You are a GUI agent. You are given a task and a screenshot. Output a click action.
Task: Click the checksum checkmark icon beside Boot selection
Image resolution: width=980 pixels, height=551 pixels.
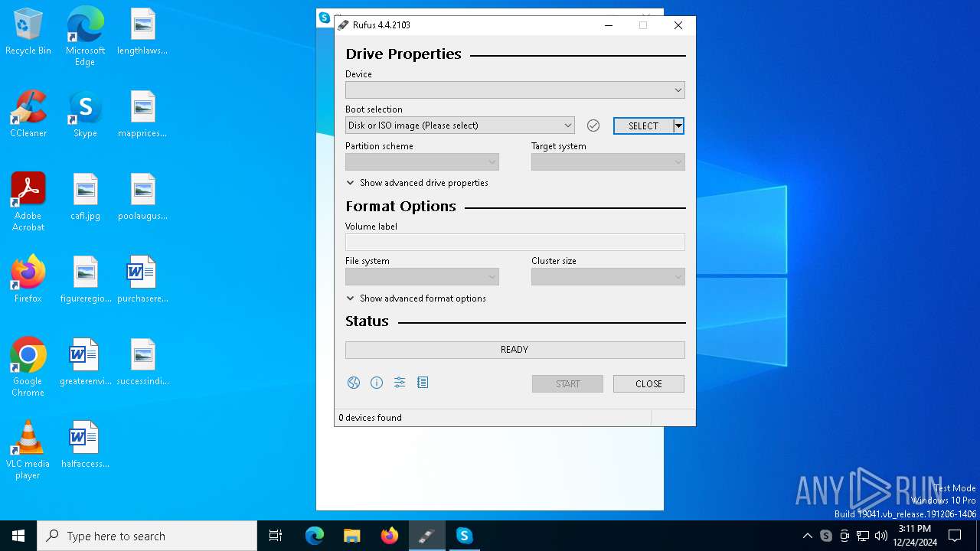pyautogui.click(x=593, y=126)
